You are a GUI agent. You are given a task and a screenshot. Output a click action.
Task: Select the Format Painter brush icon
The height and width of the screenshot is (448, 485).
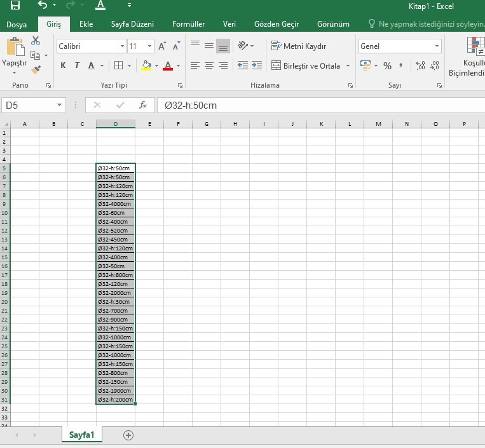pyautogui.click(x=36, y=69)
